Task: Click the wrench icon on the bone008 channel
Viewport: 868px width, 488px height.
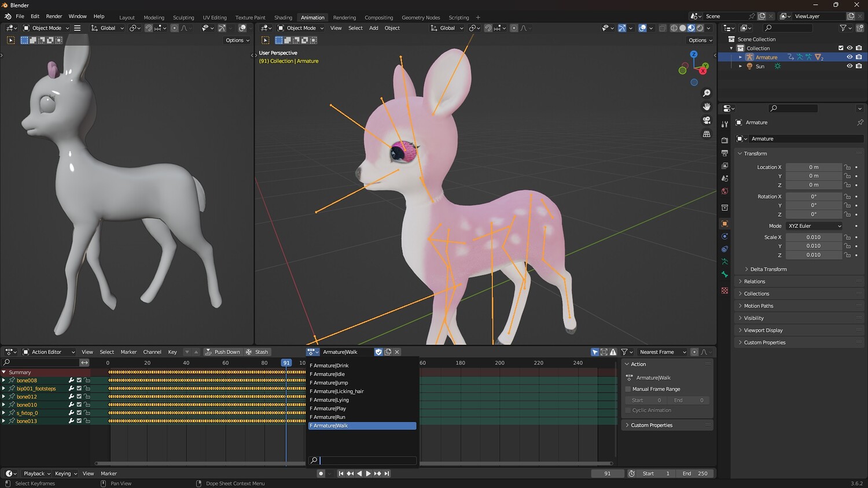Action: point(71,380)
